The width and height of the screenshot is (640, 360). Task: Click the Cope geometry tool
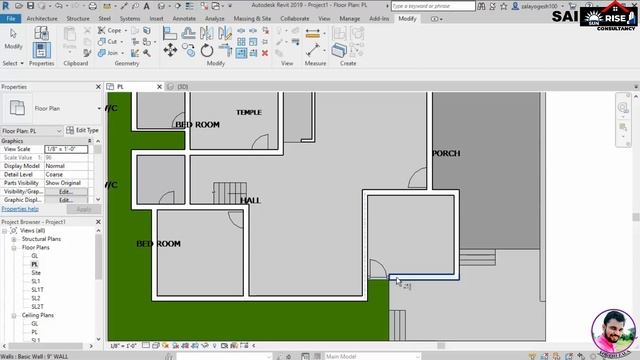(109, 31)
